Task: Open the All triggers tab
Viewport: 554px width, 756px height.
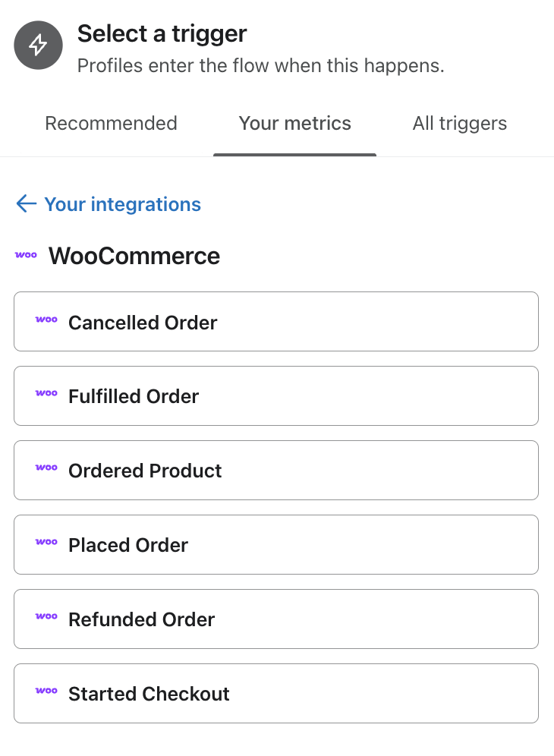Action: click(459, 124)
